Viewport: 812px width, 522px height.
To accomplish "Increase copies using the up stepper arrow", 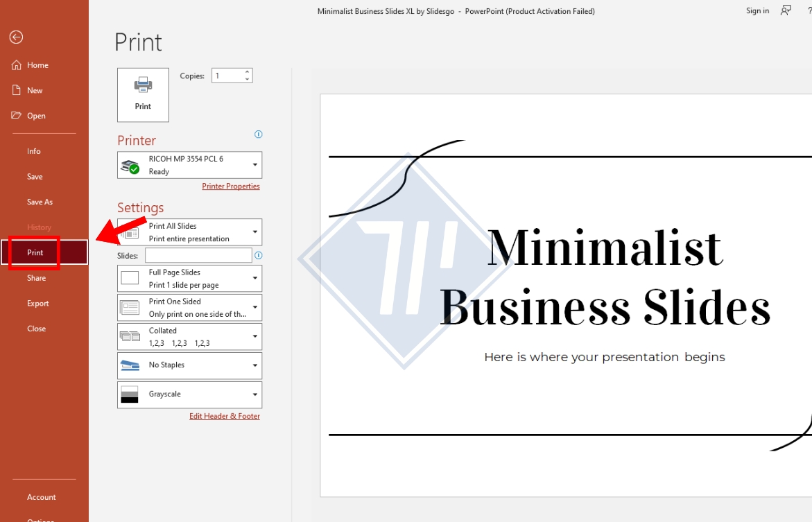I will [248, 71].
